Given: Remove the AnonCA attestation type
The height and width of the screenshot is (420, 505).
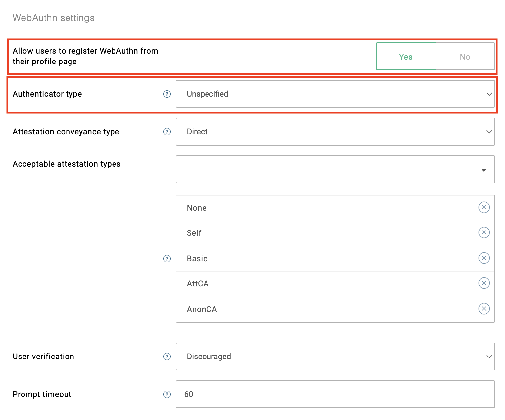Looking at the screenshot, I should click(x=484, y=309).
